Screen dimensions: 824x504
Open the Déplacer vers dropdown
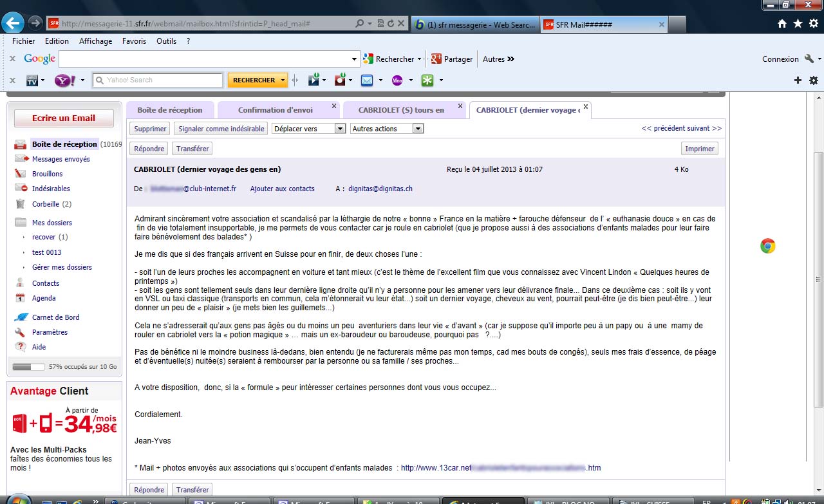[x=309, y=129]
